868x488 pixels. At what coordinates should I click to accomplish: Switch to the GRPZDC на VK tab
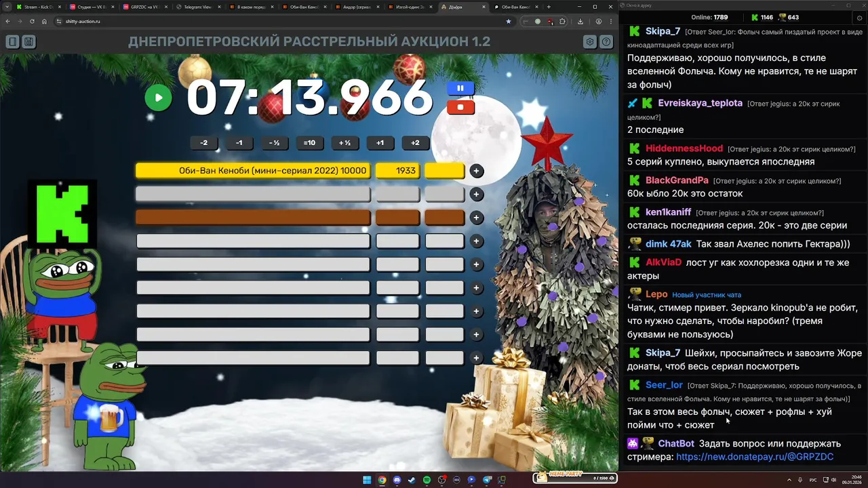click(144, 7)
